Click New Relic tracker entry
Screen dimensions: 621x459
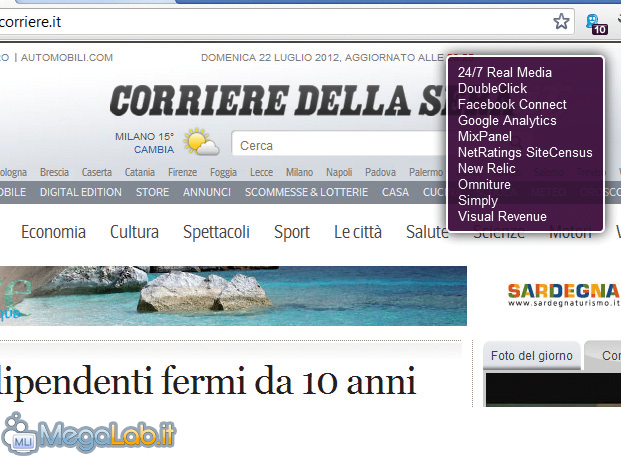point(486,168)
